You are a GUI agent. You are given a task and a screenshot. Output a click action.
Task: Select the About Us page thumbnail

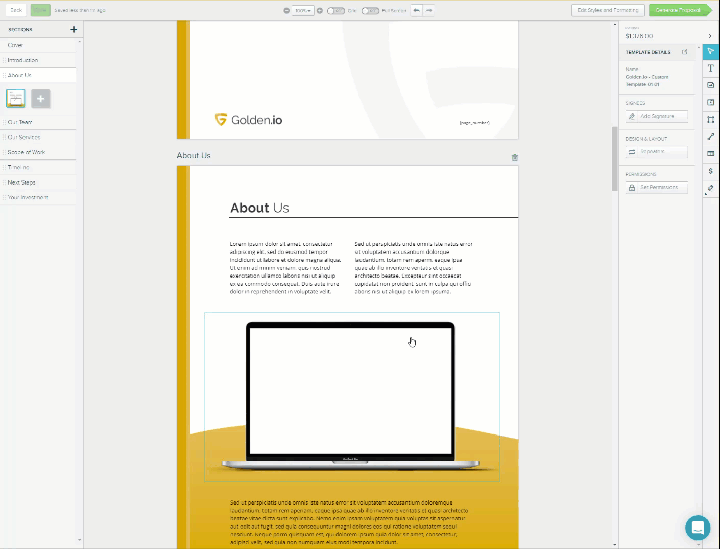[16, 99]
